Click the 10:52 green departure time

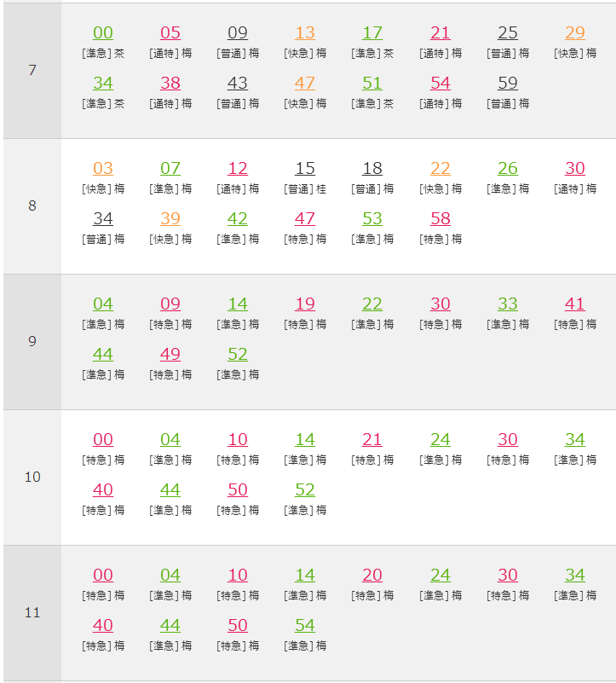click(305, 490)
